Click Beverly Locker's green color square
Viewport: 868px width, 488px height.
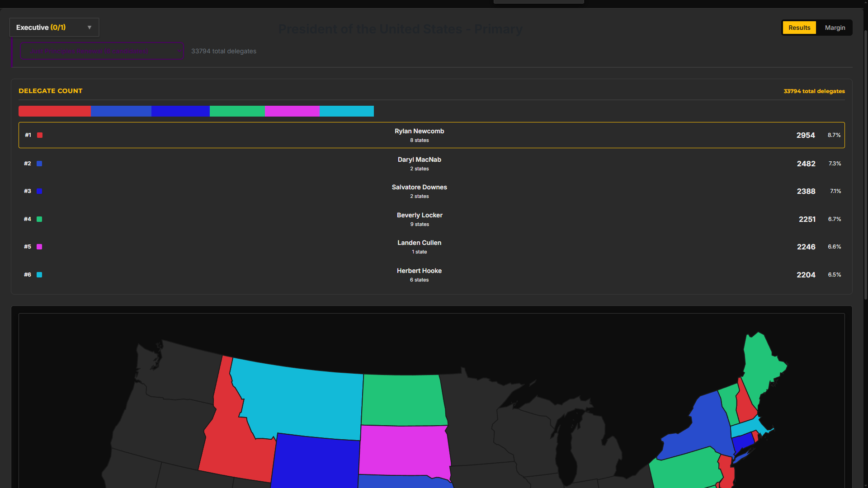39,219
